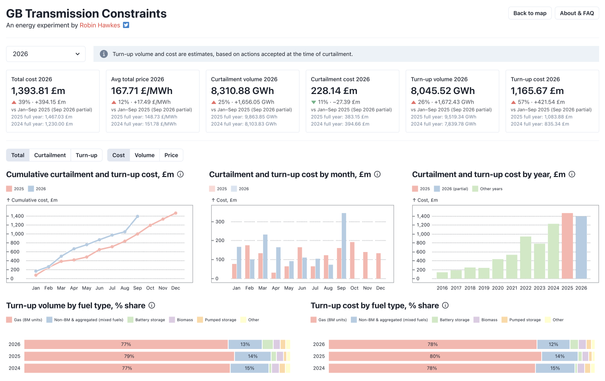Screen dimensions: 605x381
Task: Click the red up-triangle in Total cost card
Action: coord(14,102)
